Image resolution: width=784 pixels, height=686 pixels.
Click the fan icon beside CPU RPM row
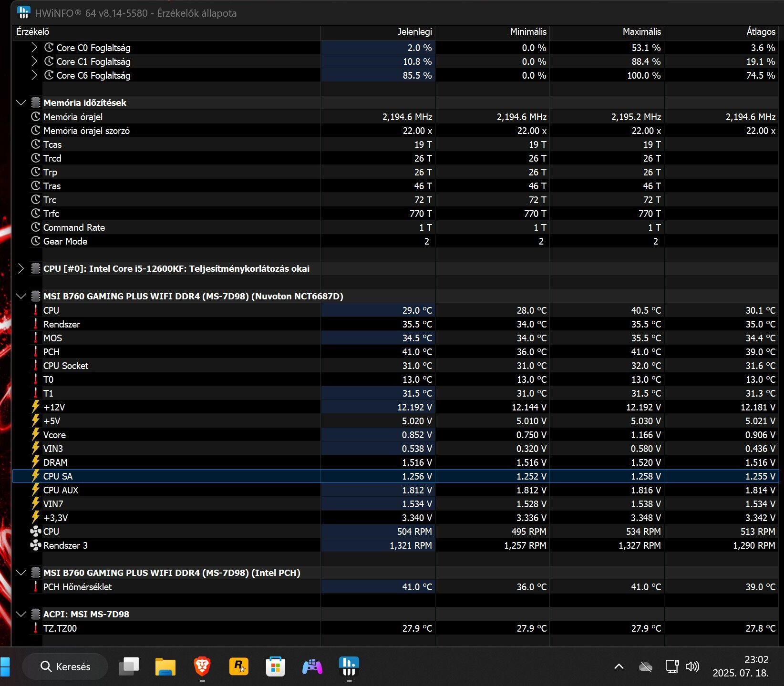35,531
